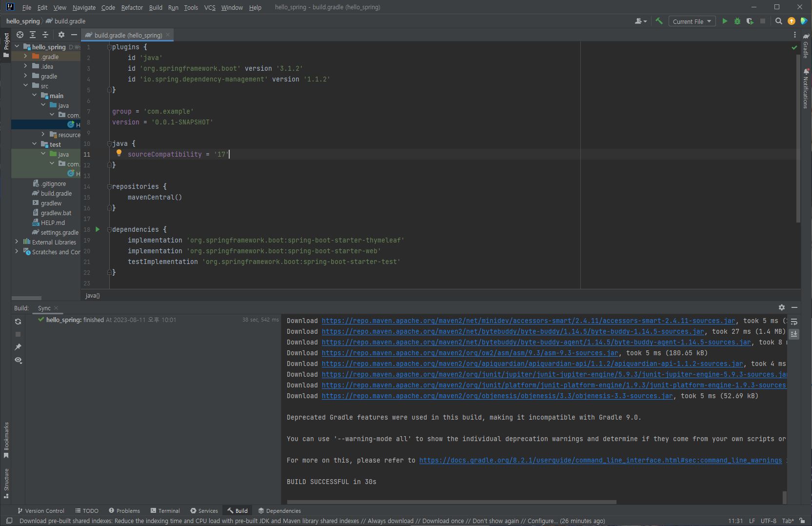Screen dimensions: 812x526
Task: Open the Tools menu
Action: point(191,7)
